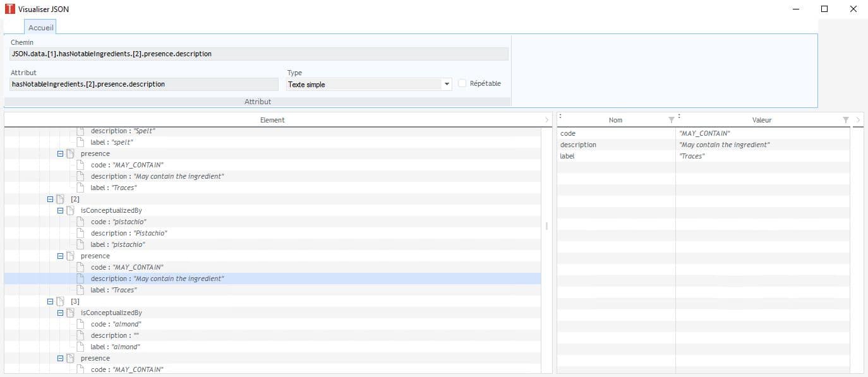Enable the Répétable checkbox
Image resolution: width=868 pixels, height=377 pixels.
[462, 83]
